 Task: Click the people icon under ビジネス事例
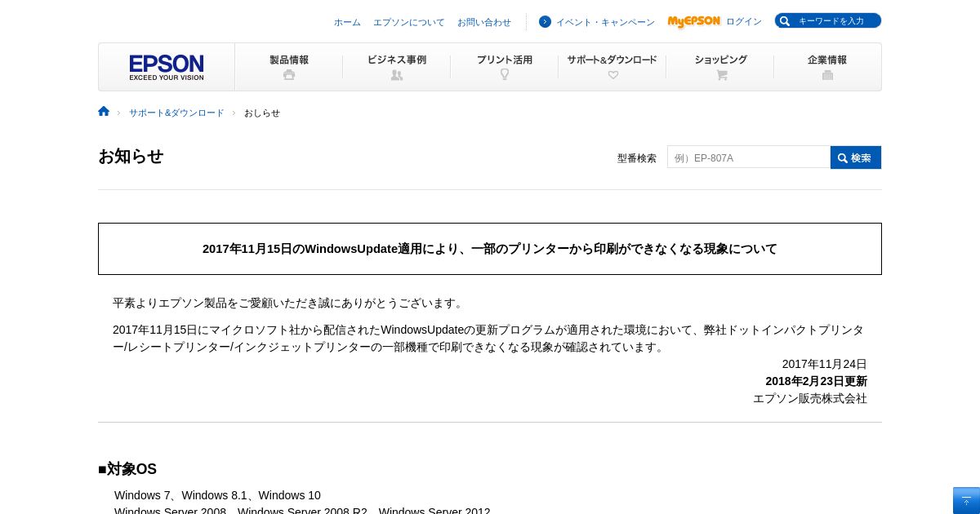pos(397,75)
